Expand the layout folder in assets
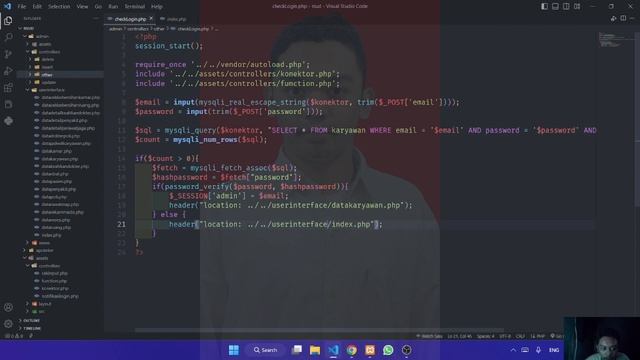640x360 pixels. pyautogui.click(x=61, y=304)
